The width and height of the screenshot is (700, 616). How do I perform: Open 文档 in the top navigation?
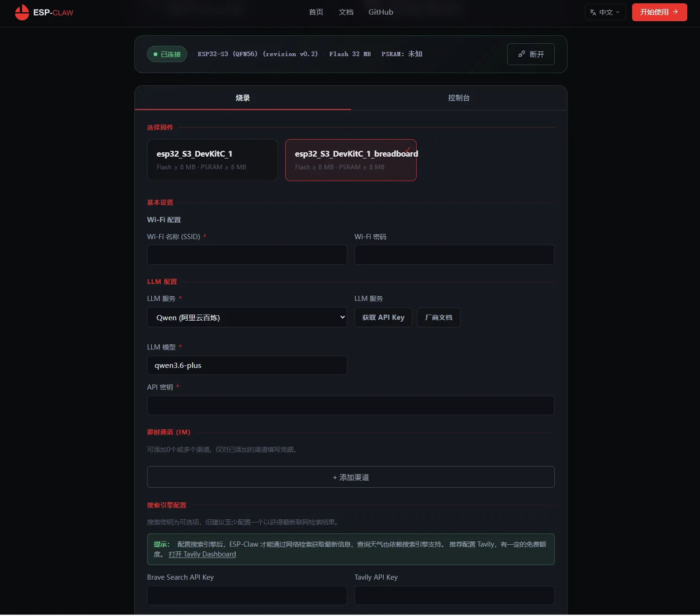pos(346,12)
